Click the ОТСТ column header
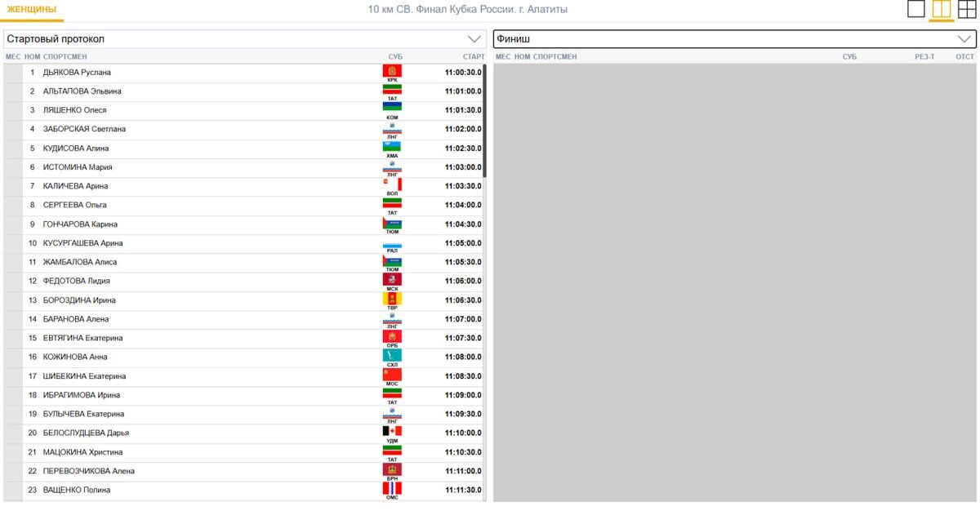 pos(965,57)
